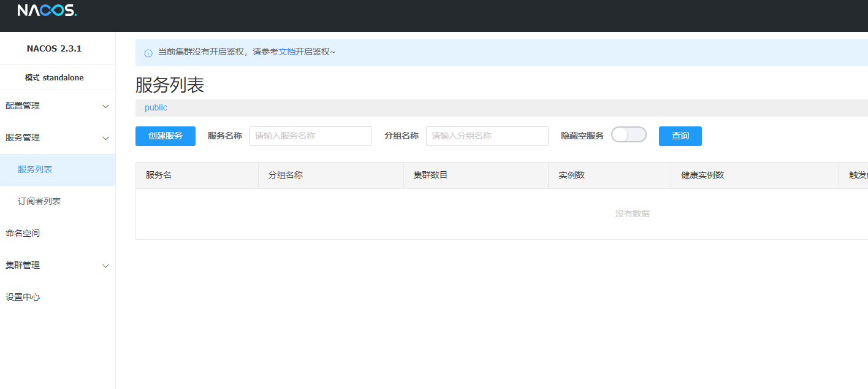
Task: Focus the 分组名称 input field
Action: [487, 136]
